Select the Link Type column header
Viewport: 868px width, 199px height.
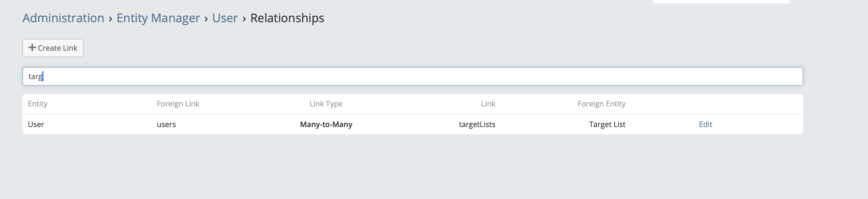(326, 104)
